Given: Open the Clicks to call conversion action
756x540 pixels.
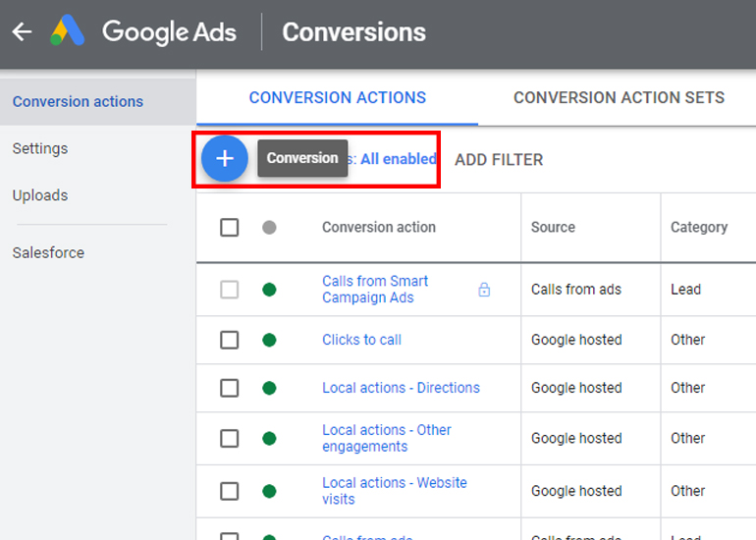Looking at the screenshot, I should coord(361,340).
